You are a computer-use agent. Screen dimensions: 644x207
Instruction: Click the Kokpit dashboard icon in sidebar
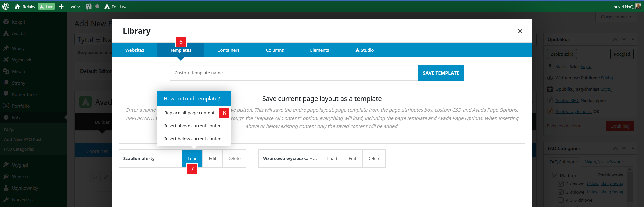(x=6, y=22)
